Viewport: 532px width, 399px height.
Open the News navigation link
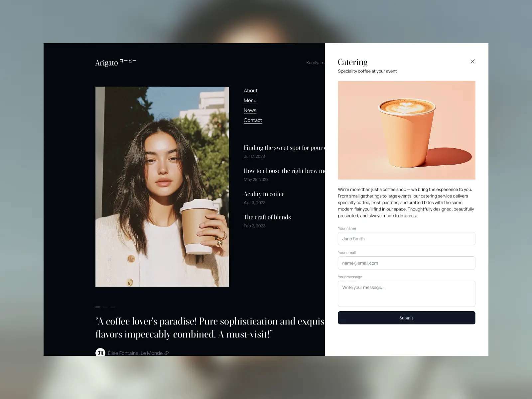(x=250, y=110)
